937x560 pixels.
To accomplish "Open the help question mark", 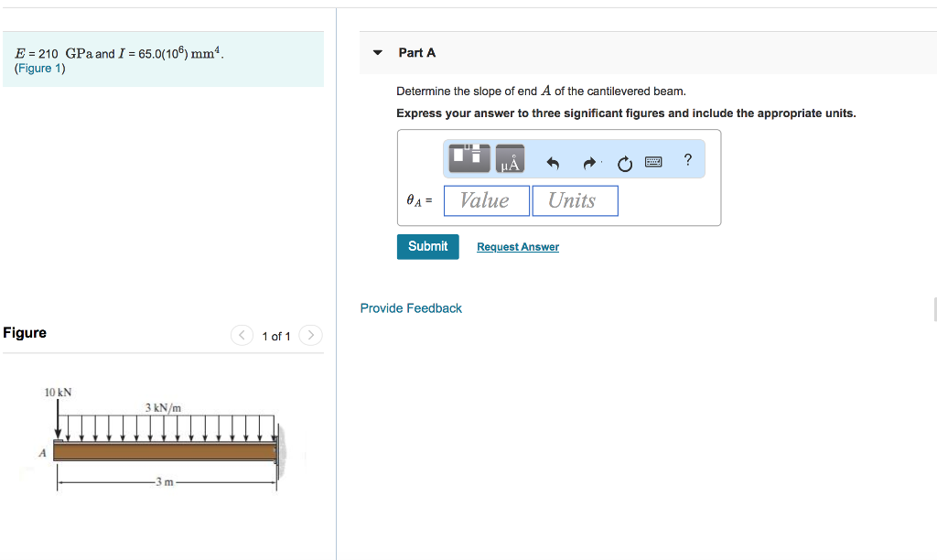I will click(x=688, y=159).
